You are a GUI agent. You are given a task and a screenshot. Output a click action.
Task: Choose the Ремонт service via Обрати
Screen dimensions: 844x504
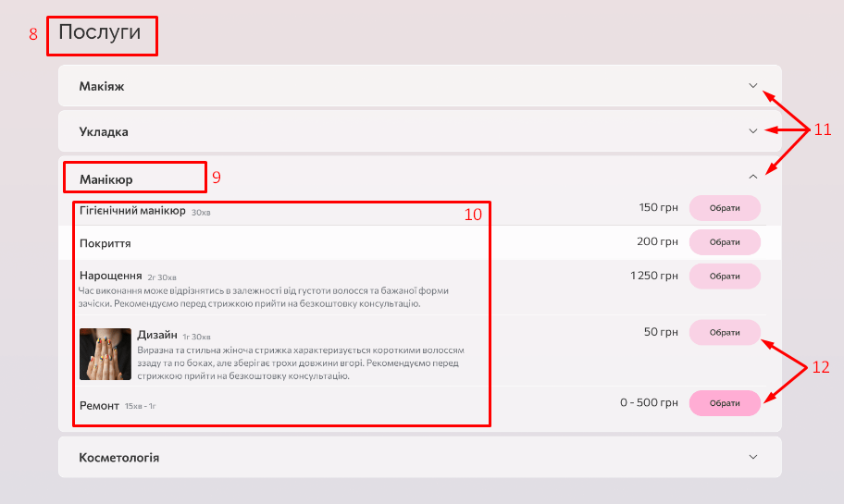(x=725, y=403)
